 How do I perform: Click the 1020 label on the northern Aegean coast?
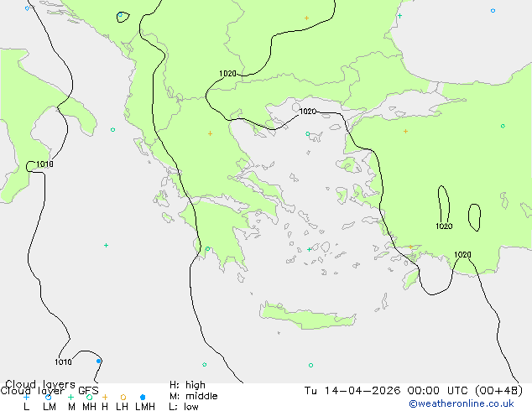coord(308,112)
